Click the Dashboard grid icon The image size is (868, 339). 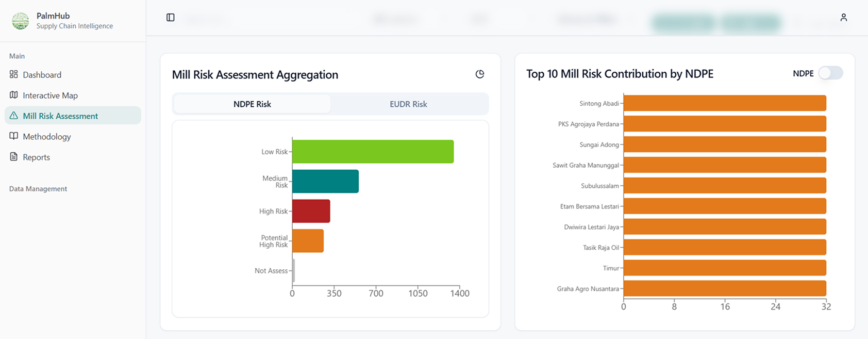[x=14, y=74]
